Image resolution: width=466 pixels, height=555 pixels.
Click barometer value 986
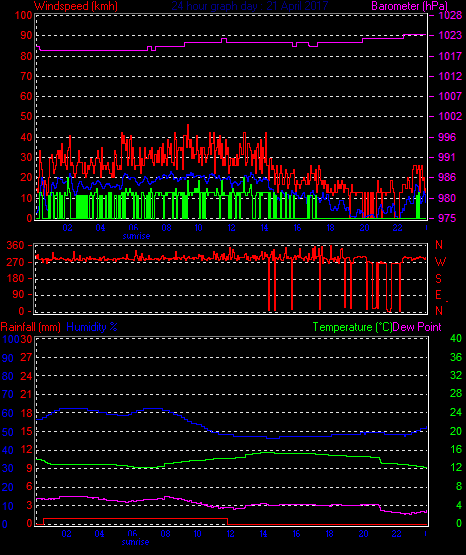(x=447, y=177)
